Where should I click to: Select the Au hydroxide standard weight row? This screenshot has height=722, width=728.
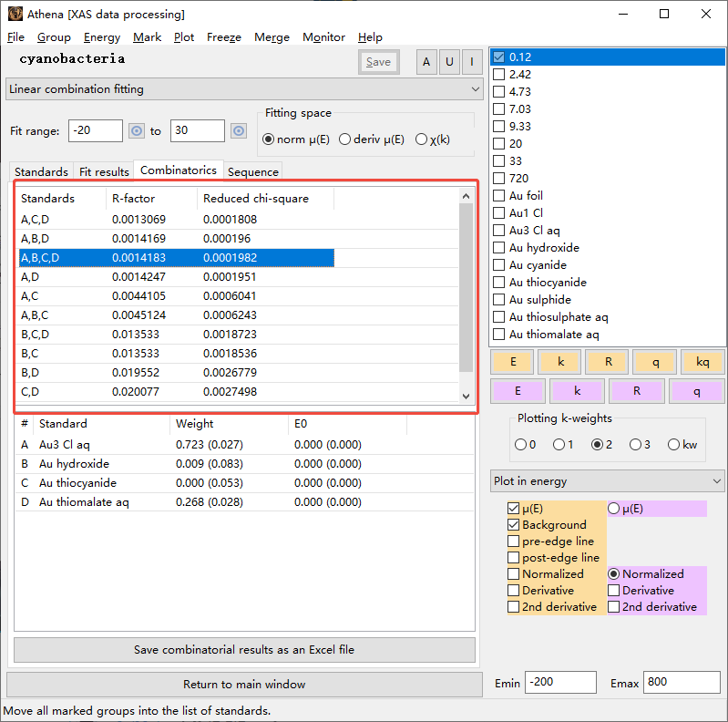(244, 464)
